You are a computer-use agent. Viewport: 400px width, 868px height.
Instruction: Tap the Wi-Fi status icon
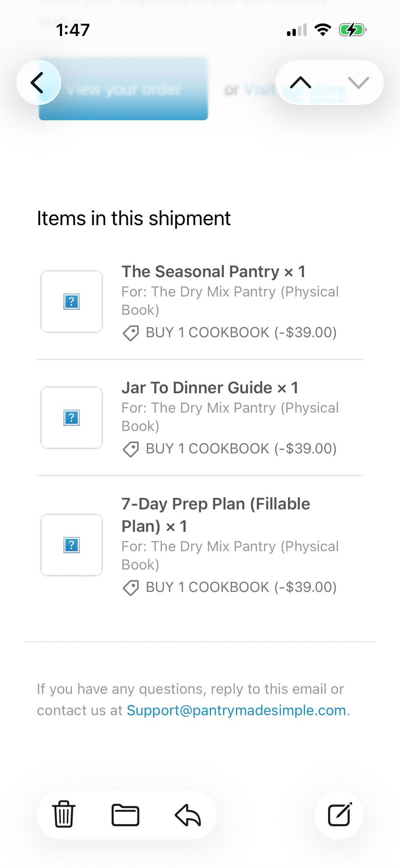click(323, 30)
